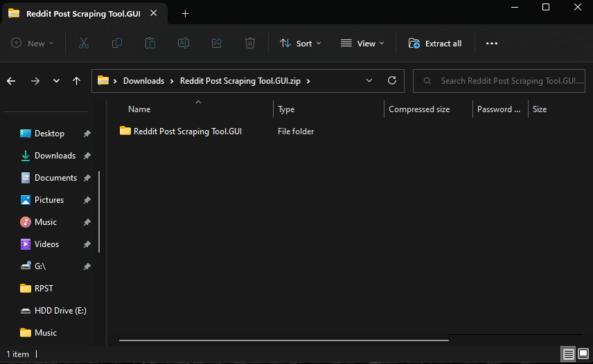Click the Rename icon in toolbar
593x364 pixels.
click(x=184, y=44)
